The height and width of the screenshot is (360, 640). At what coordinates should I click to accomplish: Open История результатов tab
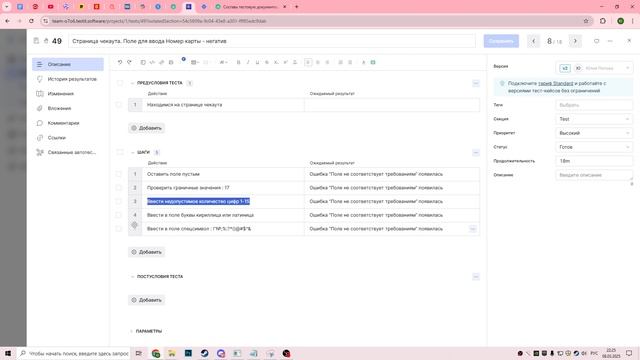[68, 79]
